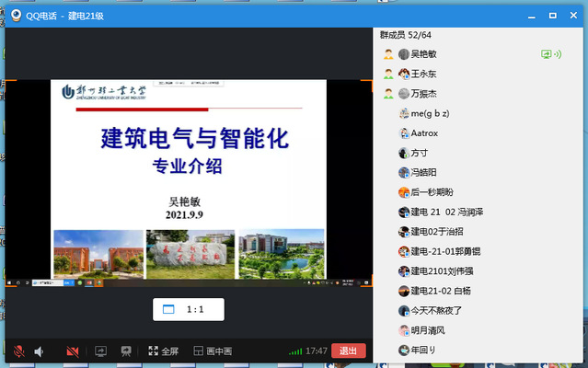Click the shared slide preview
This screenshot has height=368, width=588.
189,179
